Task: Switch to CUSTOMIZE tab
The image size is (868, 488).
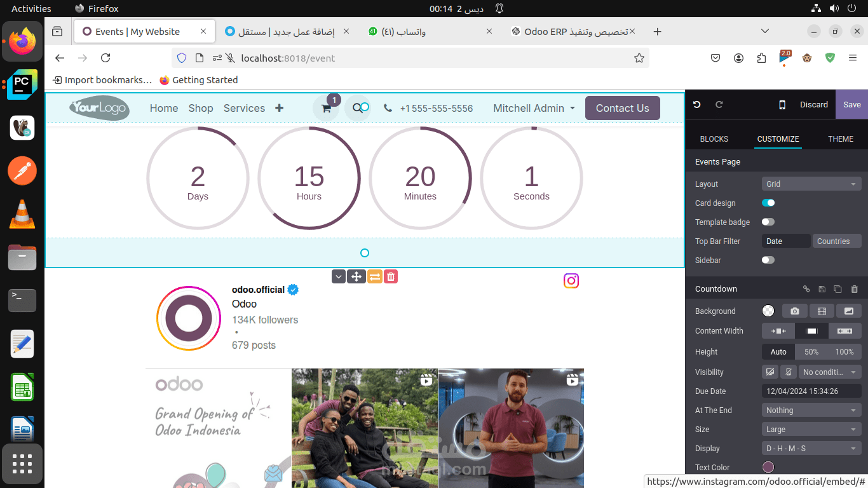Action: pyautogui.click(x=778, y=139)
